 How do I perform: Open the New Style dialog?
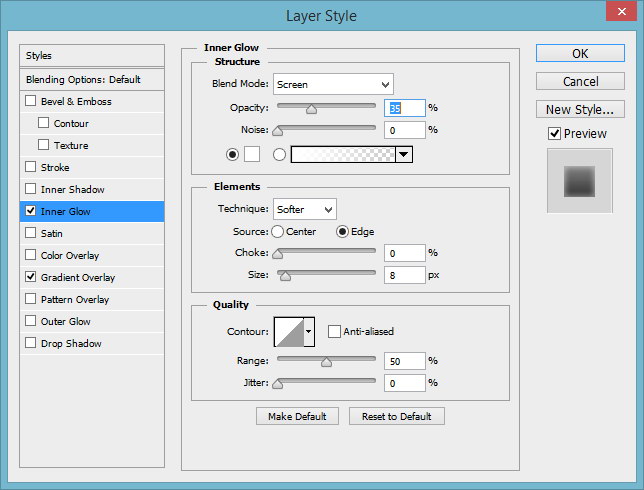[580, 109]
